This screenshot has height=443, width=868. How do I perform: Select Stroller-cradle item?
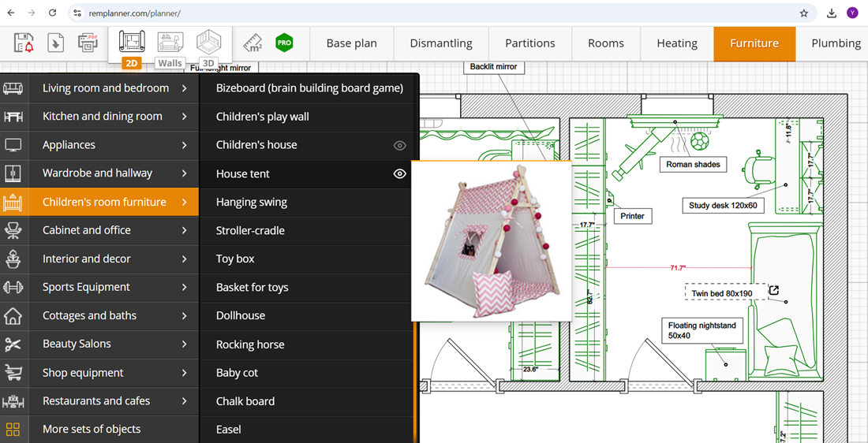307,230
